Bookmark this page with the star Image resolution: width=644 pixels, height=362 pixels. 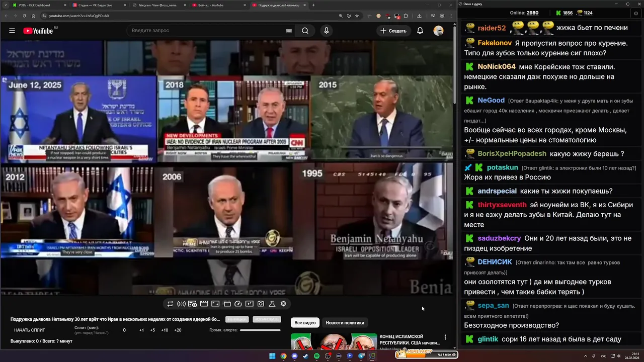coord(357,16)
